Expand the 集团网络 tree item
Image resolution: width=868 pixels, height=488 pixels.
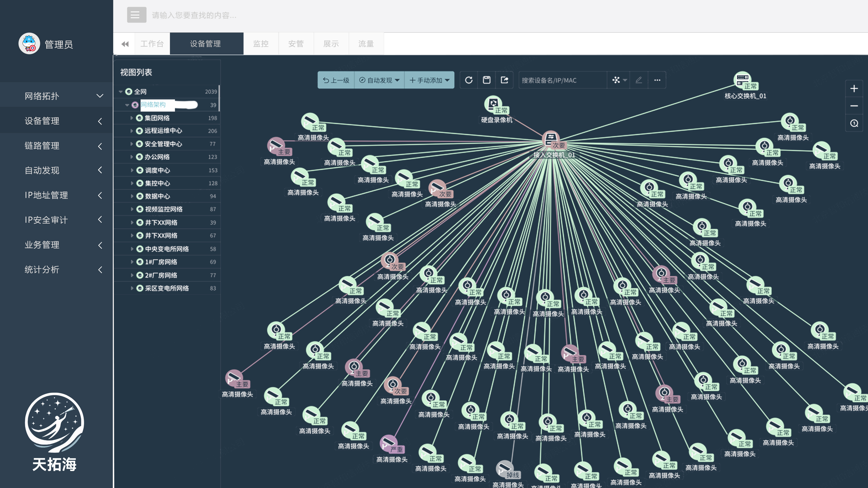point(132,118)
